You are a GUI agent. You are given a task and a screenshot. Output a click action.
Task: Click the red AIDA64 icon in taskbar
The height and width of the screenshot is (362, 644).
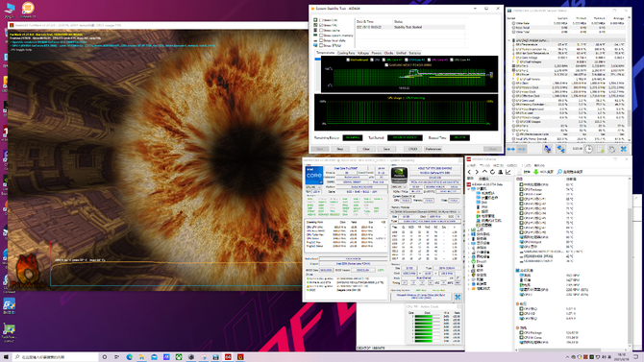pyautogui.click(x=228, y=357)
